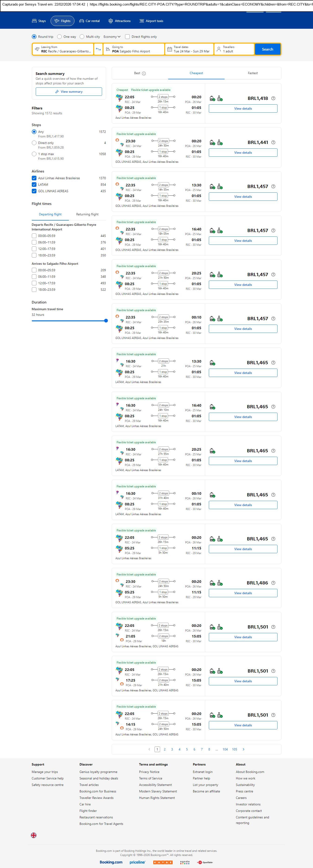Select the One way radio button
This screenshot has width=313, height=868.
pyautogui.click(x=59, y=37)
